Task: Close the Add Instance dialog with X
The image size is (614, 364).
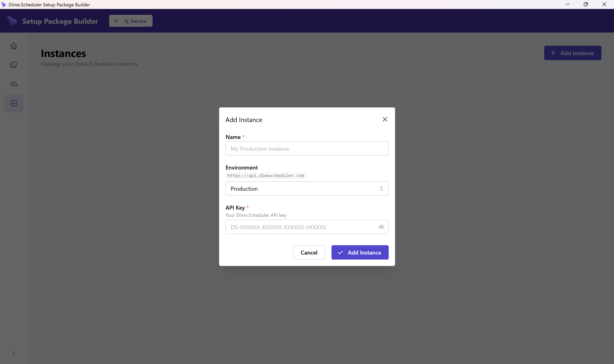Action: (385, 119)
